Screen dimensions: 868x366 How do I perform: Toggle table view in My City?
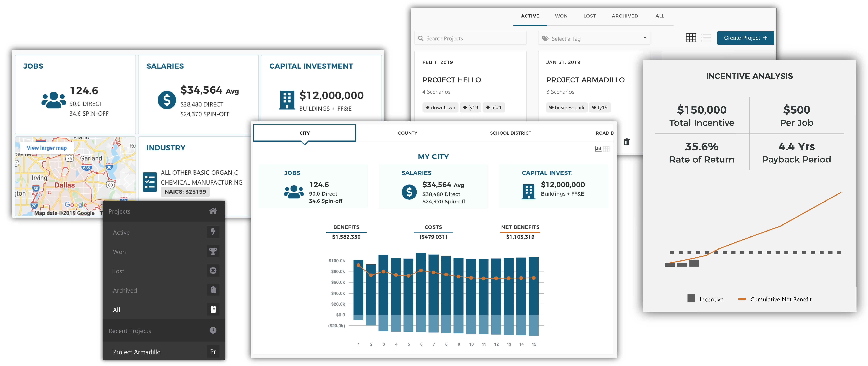[x=606, y=149]
